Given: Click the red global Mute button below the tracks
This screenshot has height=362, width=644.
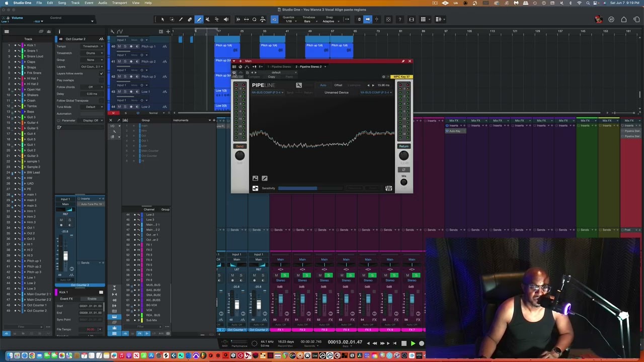Looking at the screenshot, I should point(114,113).
